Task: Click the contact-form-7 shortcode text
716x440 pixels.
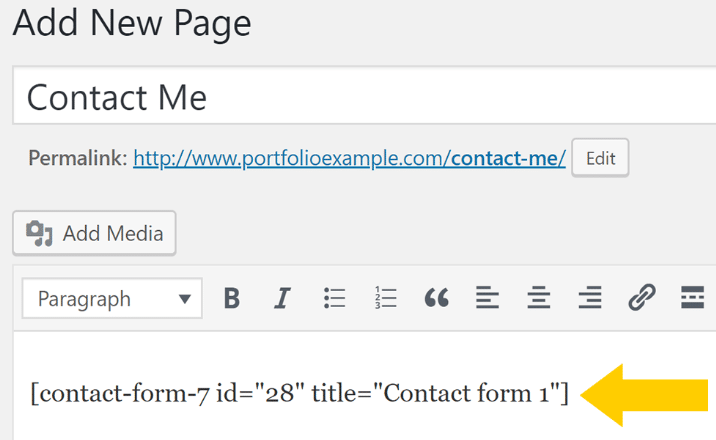Action: pyautogui.click(x=300, y=393)
